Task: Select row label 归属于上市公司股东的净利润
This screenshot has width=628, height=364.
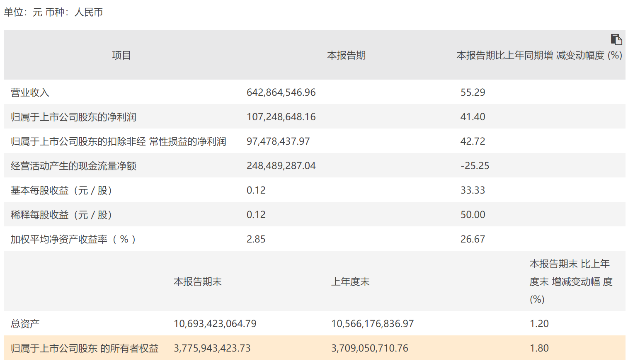Action: click(73, 117)
